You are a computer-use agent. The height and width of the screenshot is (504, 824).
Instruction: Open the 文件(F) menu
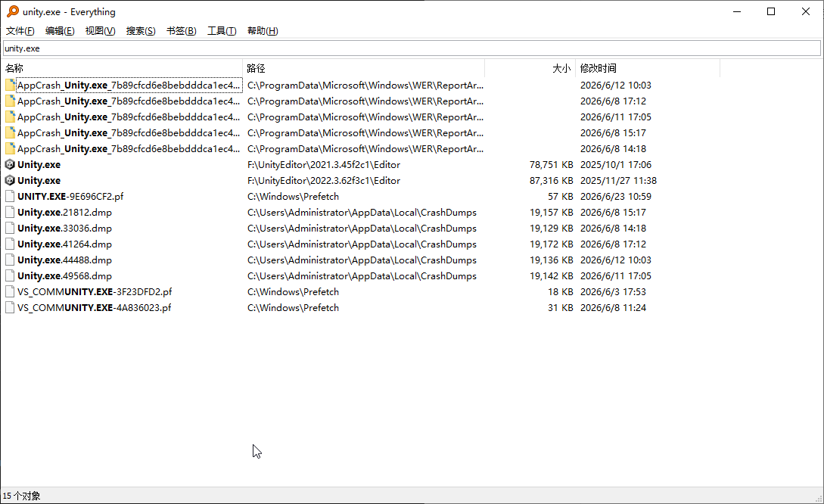coord(20,31)
